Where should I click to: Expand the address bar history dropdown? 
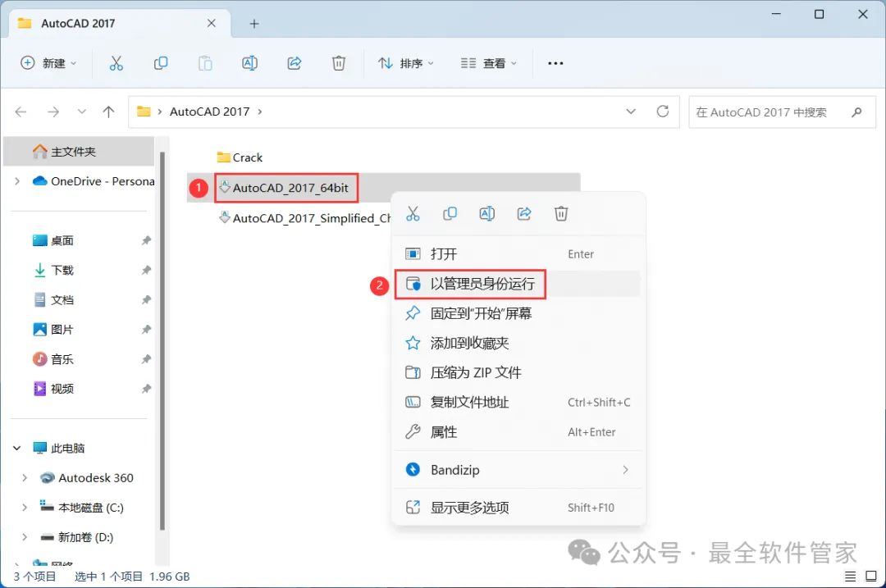pos(631,112)
